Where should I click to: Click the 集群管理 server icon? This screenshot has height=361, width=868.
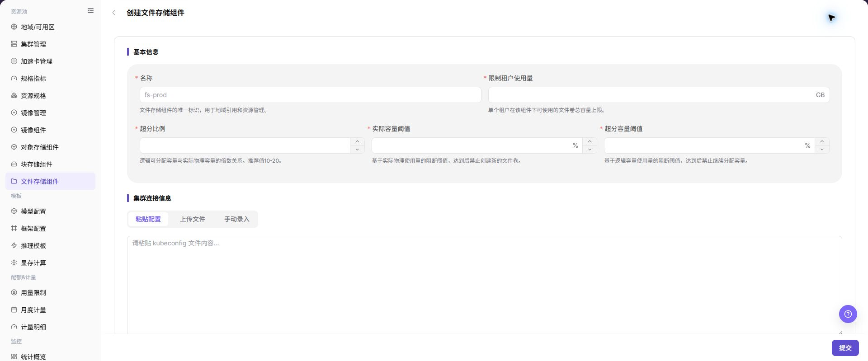pos(14,44)
